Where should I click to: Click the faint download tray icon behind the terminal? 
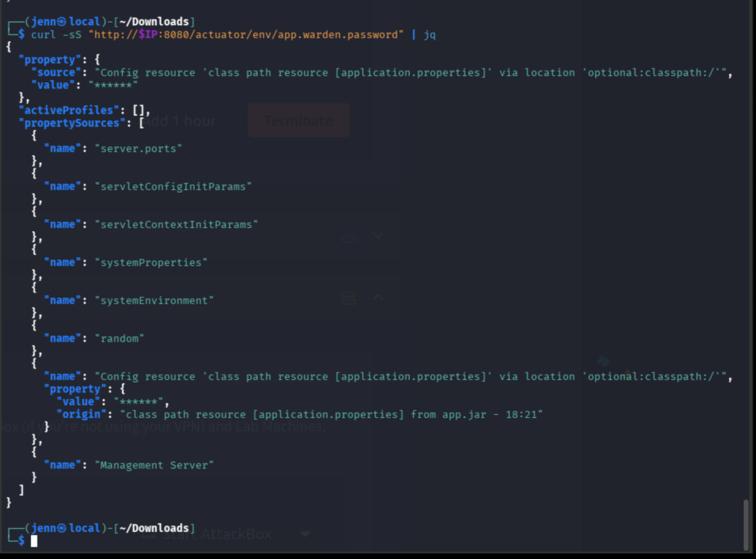tap(349, 235)
